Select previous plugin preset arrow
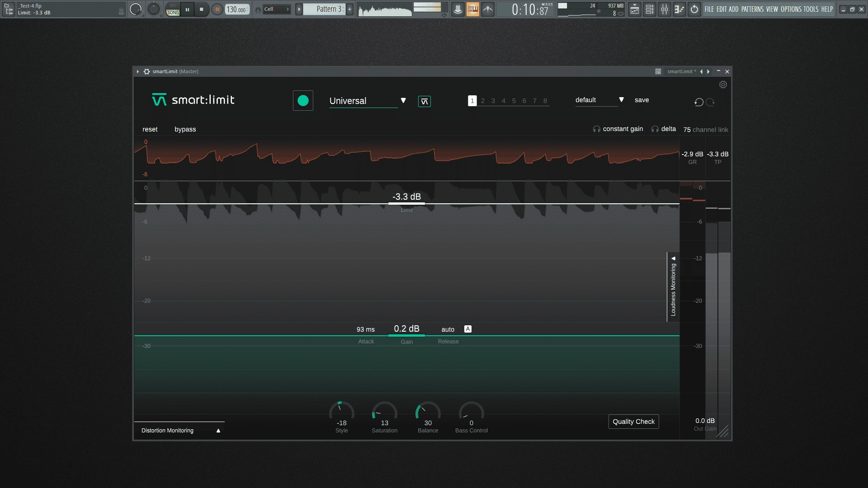This screenshot has height=488, width=868. point(701,71)
